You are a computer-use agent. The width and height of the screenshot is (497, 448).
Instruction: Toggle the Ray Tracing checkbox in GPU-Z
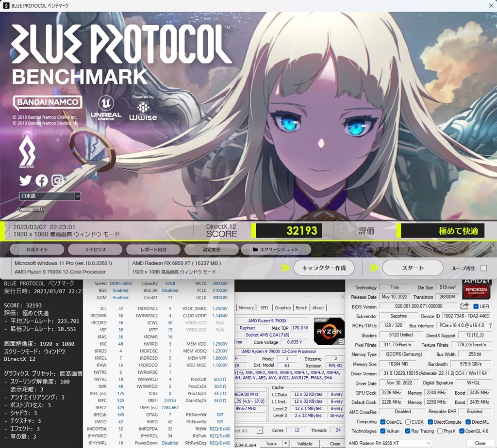click(407, 431)
